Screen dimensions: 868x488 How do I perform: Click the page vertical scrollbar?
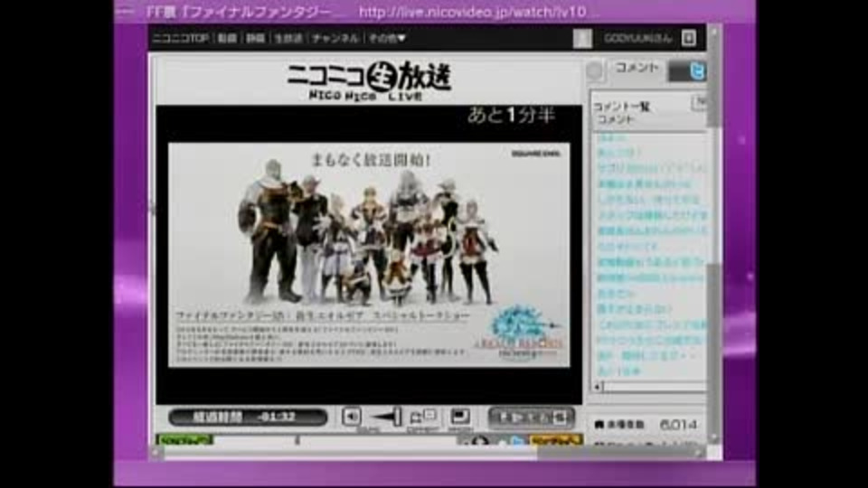click(x=713, y=232)
